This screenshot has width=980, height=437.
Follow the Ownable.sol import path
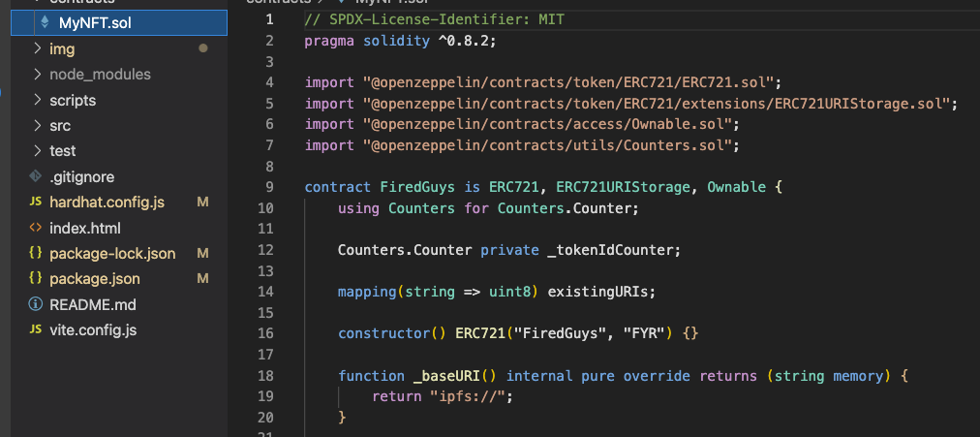click(x=547, y=124)
